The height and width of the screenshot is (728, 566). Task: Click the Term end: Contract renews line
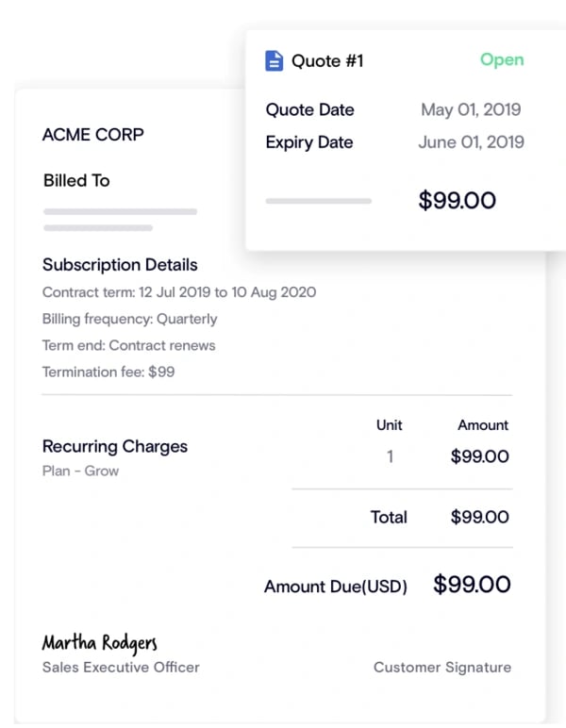tap(128, 345)
